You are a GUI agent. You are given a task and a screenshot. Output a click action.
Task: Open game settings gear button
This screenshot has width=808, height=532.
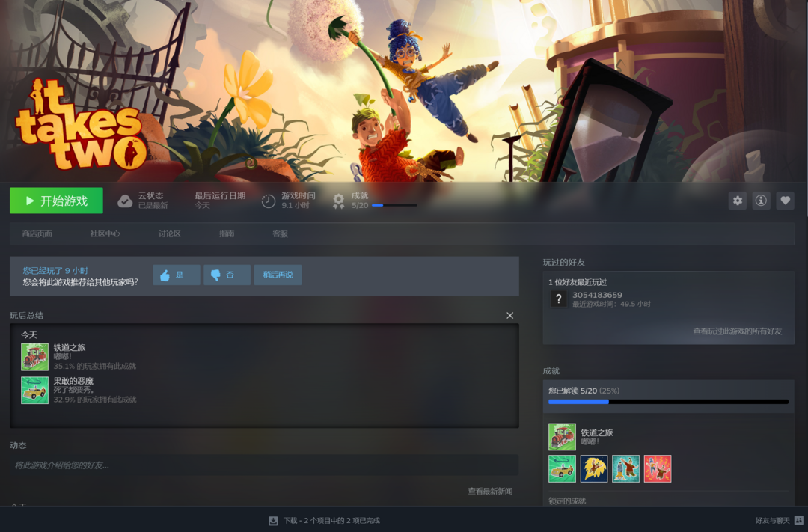[738, 201]
